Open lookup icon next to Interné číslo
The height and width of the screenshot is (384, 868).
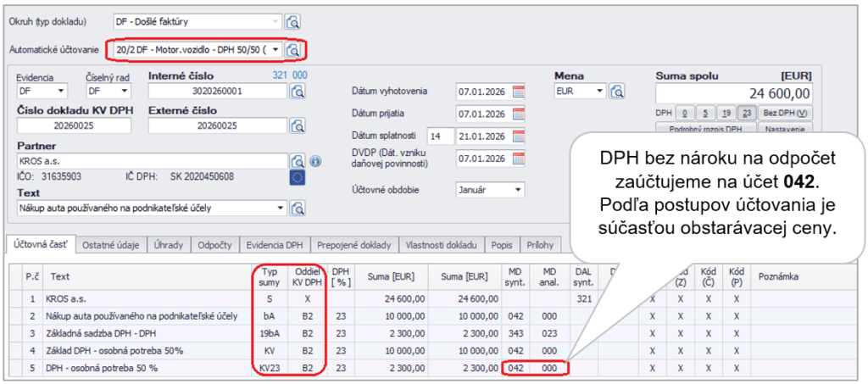[x=298, y=92]
